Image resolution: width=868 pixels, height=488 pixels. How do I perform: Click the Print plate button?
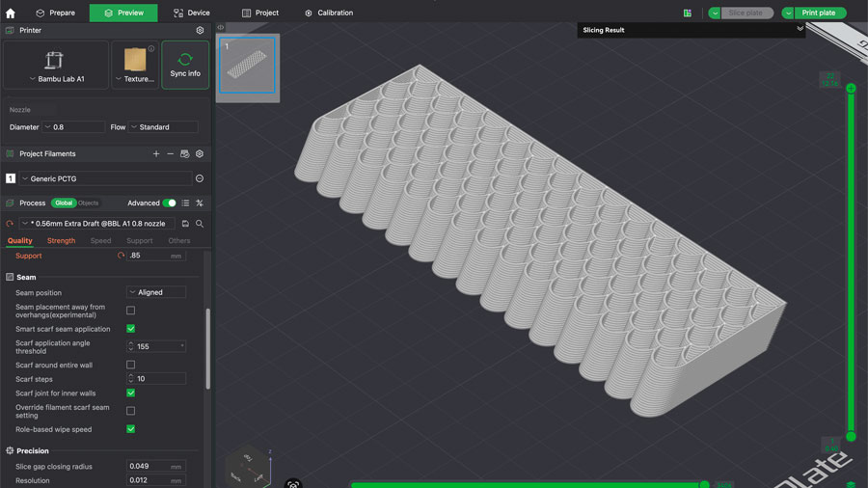[819, 13]
